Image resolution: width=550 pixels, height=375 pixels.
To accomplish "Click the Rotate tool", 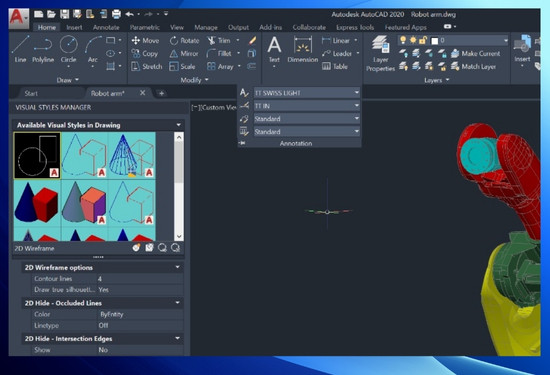I will (185, 41).
